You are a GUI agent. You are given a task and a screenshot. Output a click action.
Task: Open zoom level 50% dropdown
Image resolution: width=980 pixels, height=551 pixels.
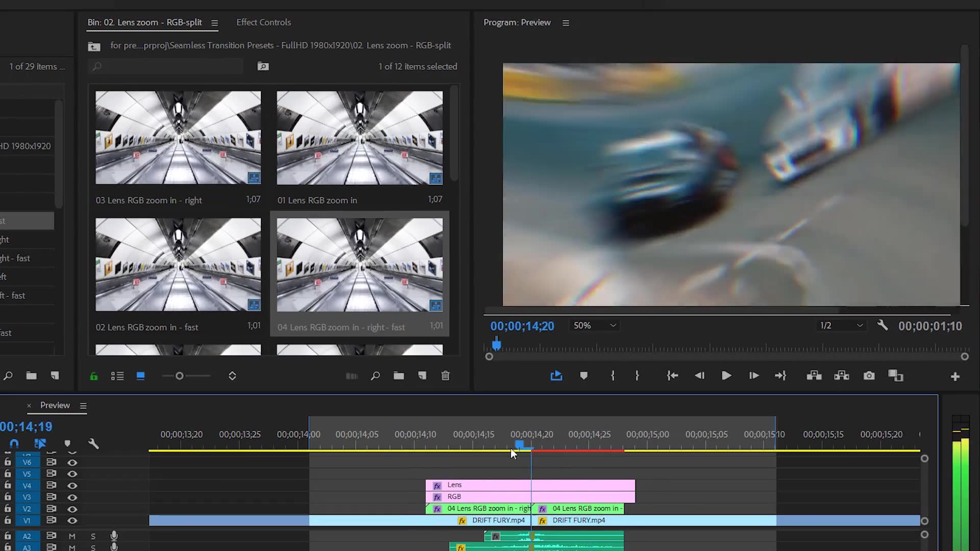coord(595,325)
